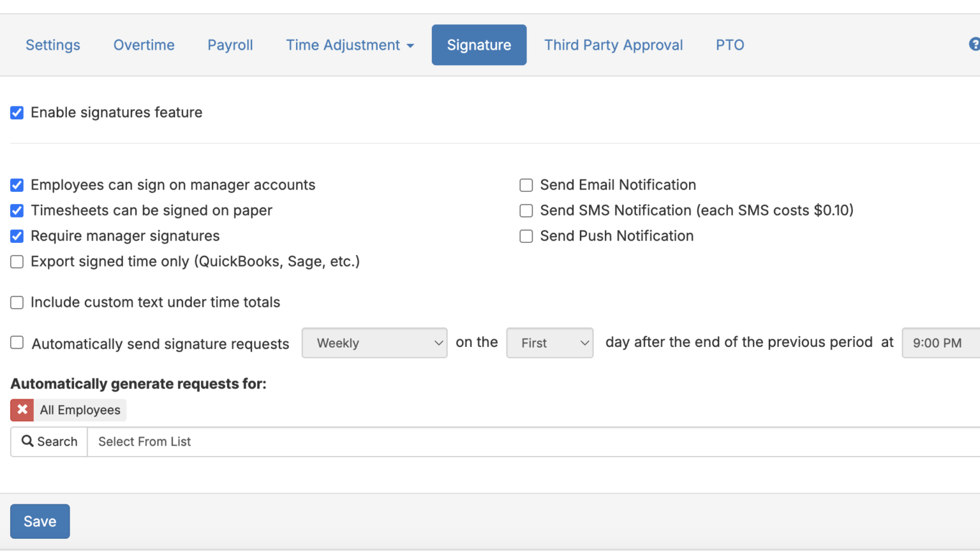The width and height of the screenshot is (980, 551).
Task: Expand the First day dropdown
Action: [x=549, y=343]
